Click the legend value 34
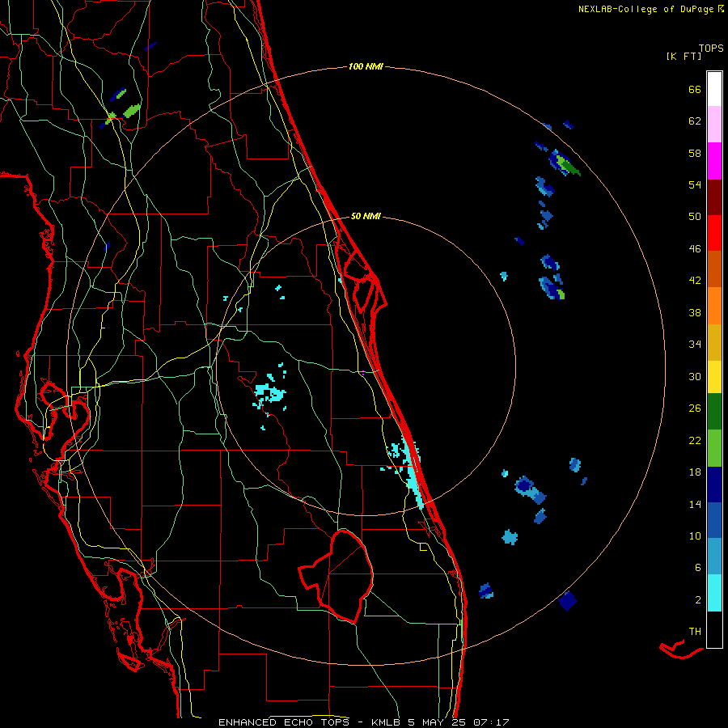728x728 pixels. (695, 344)
